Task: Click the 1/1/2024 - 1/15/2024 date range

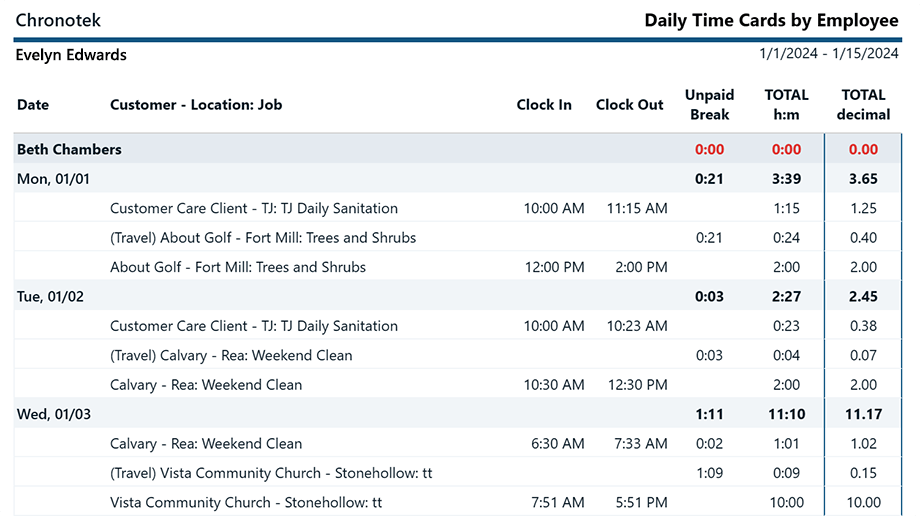Action: pos(829,54)
